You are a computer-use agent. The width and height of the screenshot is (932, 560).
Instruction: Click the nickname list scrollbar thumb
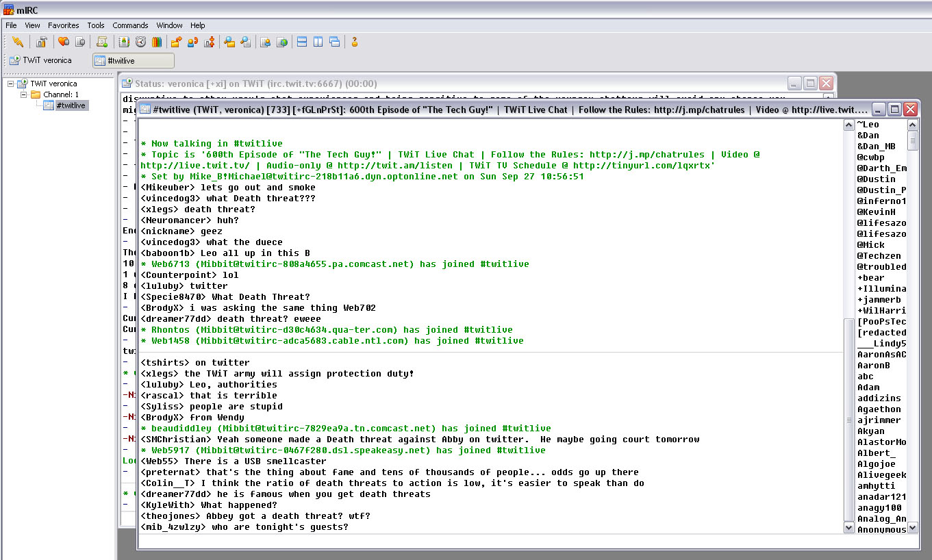point(912,140)
